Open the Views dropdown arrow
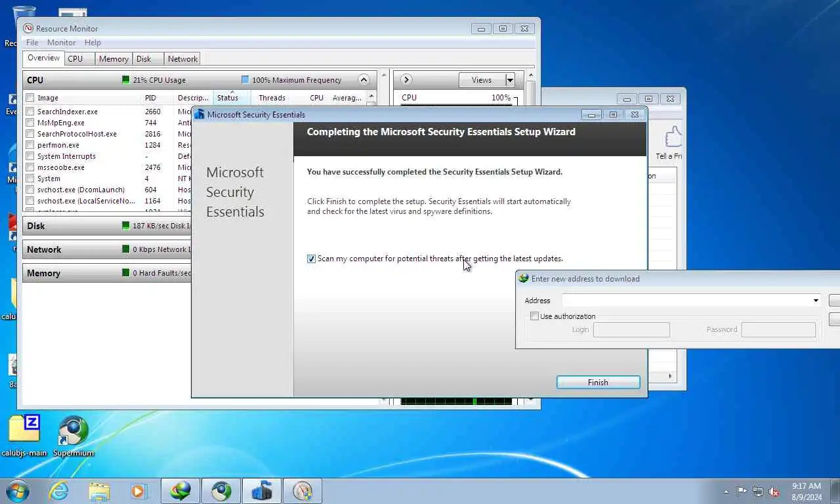Viewport: 840px width, 504px height. (510, 80)
